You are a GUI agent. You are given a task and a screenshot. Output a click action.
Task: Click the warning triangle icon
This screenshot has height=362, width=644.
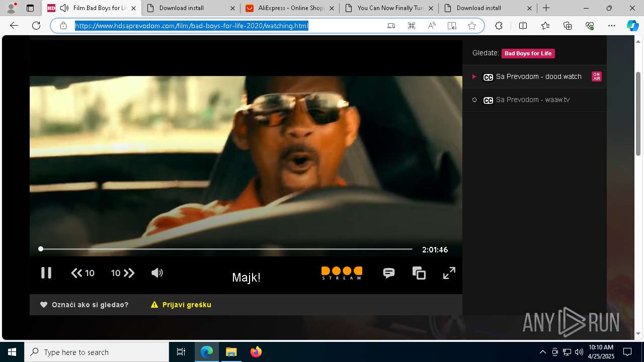coord(154,305)
